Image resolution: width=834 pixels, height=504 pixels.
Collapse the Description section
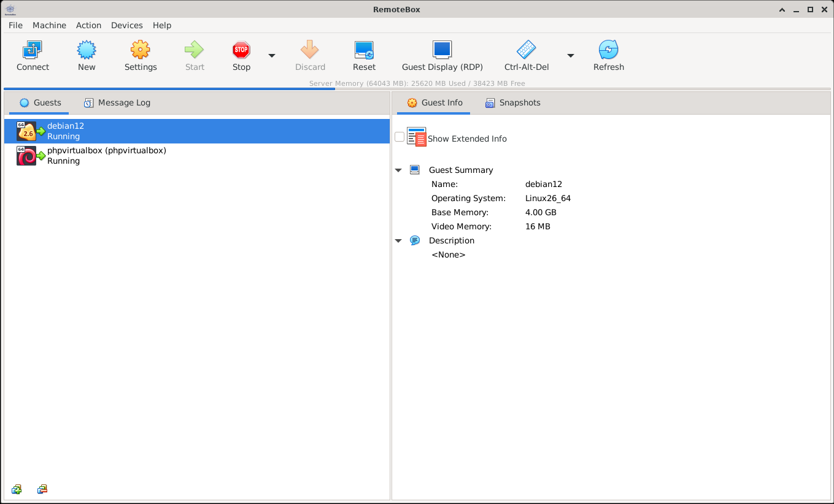tap(398, 241)
